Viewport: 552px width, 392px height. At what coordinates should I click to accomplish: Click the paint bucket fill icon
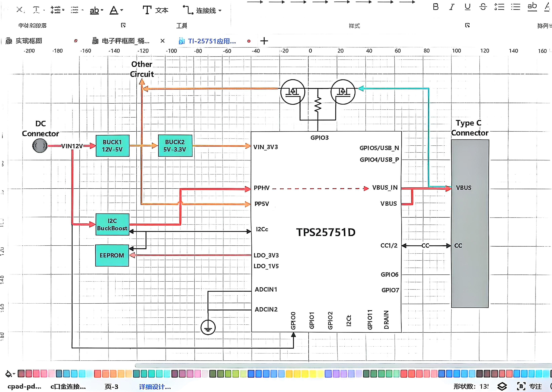9,374
